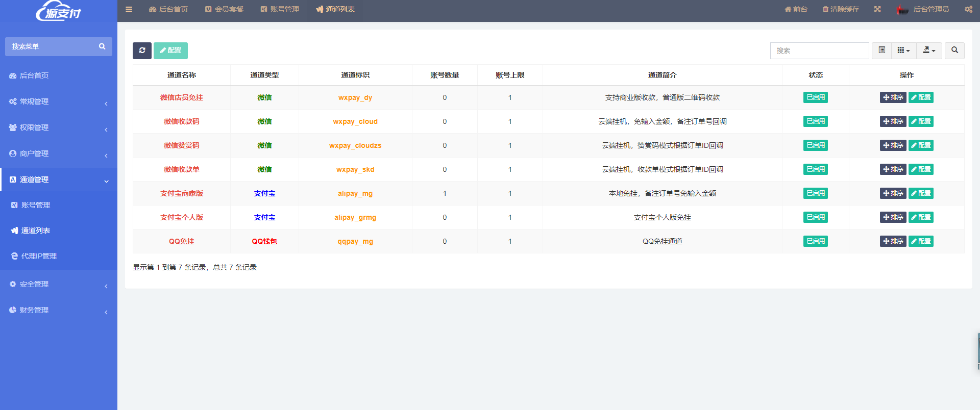Screen dimensions: 980x410
Task: Toggle 已启用 status of 支付宝个人版
Action: pos(816,217)
